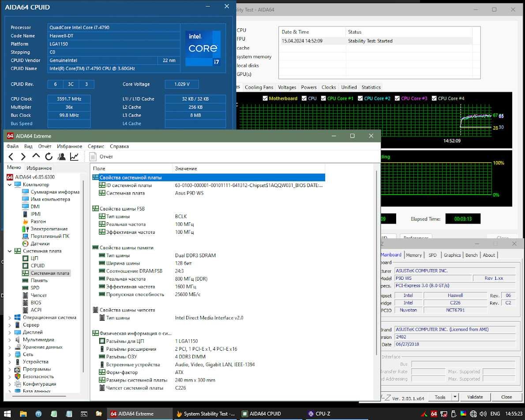Select the ЦП tree item
Screen dimensions: 525x420
click(34, 258)
